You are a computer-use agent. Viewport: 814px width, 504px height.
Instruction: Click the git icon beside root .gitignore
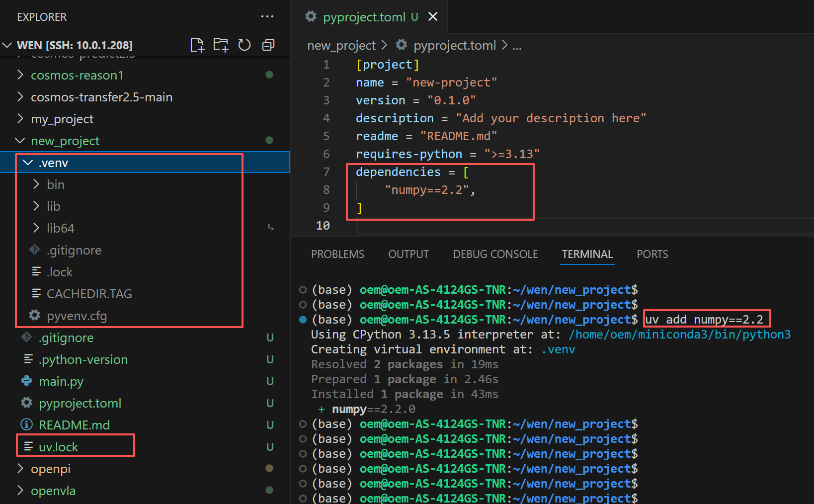[x=27, y=337]
